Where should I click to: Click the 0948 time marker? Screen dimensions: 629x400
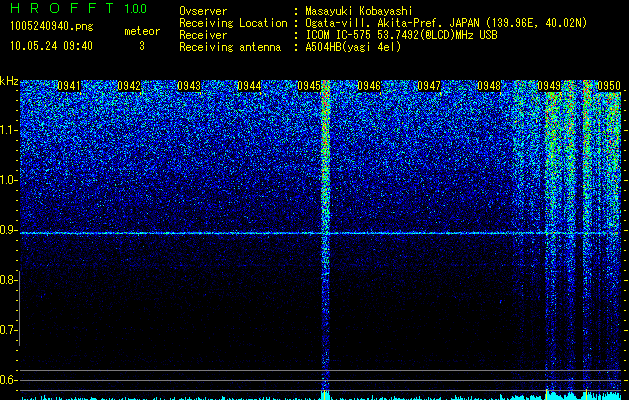tap(489, 86)
